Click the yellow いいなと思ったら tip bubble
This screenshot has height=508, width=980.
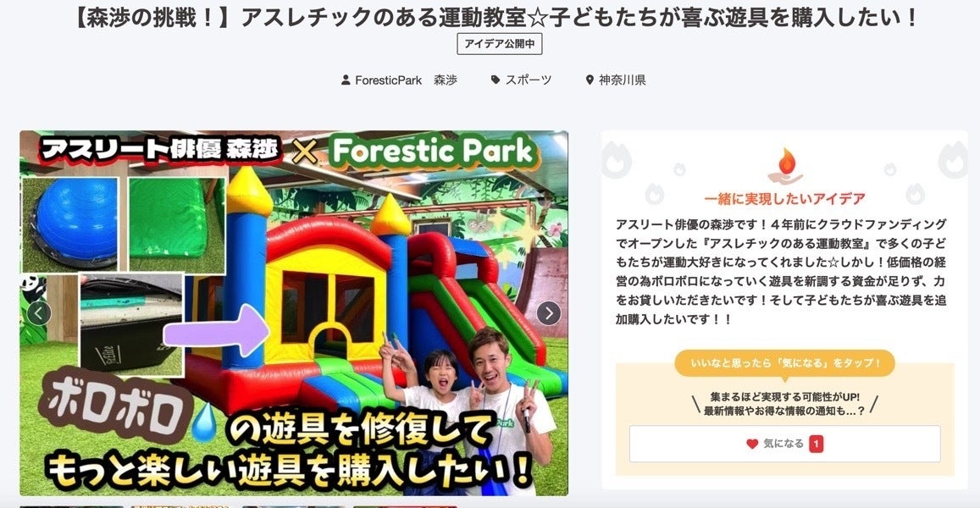coord(785,363)
